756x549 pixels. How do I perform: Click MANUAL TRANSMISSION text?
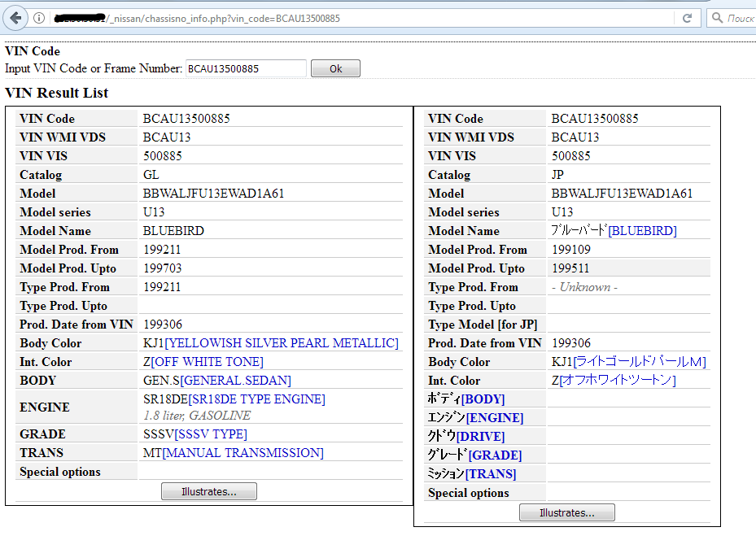tap(243, 453)
